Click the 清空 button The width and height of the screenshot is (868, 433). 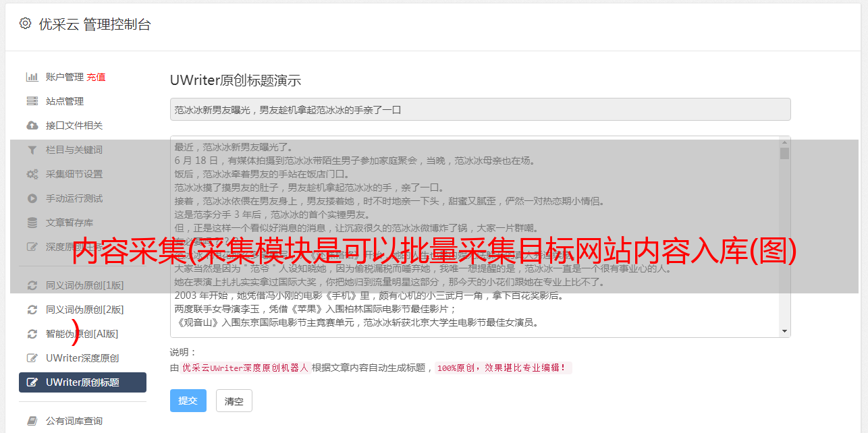(x=234, y=401)
